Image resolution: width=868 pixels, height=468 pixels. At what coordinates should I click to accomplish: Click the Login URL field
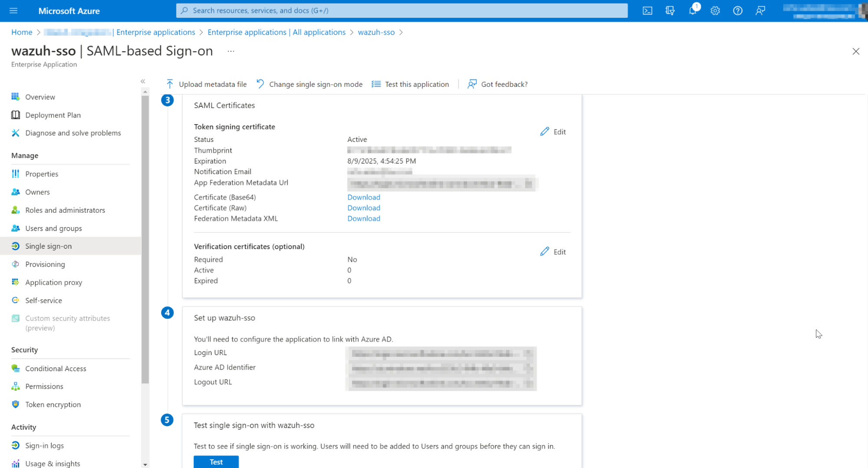click(442, 354)
